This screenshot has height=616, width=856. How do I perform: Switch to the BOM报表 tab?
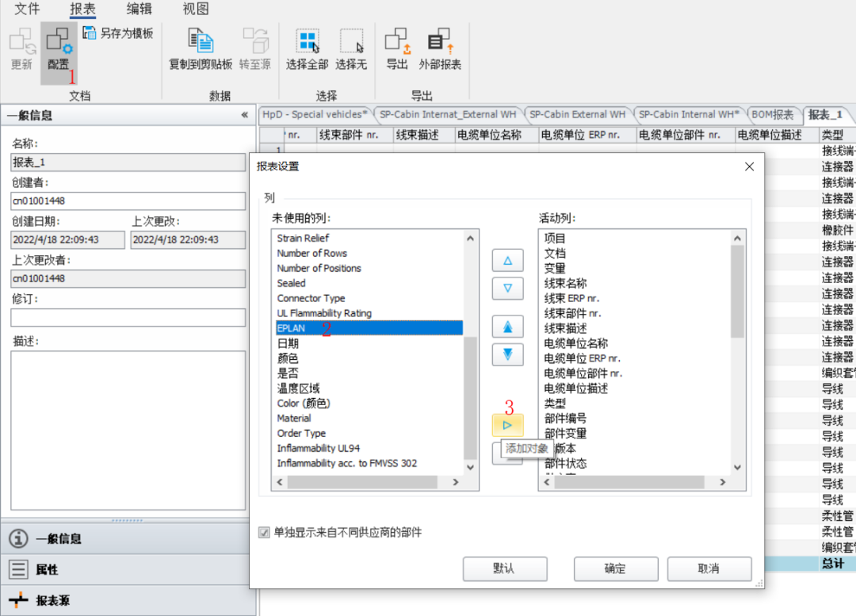[772, 115]
